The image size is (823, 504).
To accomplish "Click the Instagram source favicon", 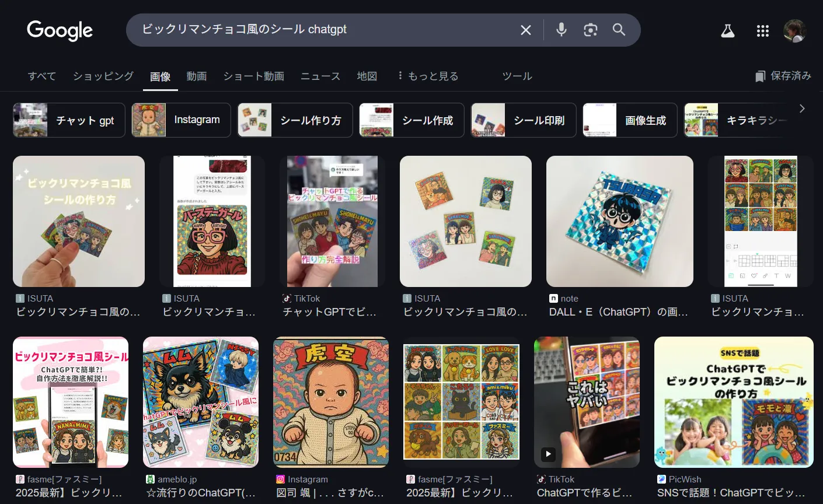I will (280, 479).
